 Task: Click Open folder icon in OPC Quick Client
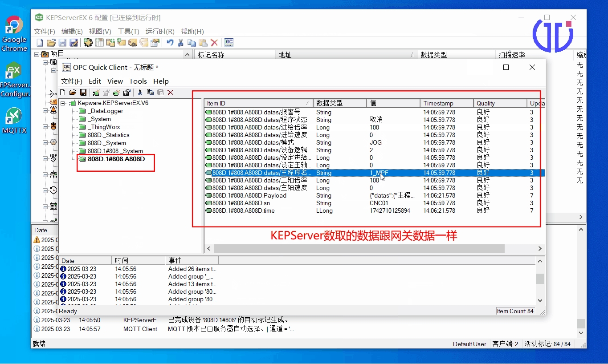[x=73, y=93]
